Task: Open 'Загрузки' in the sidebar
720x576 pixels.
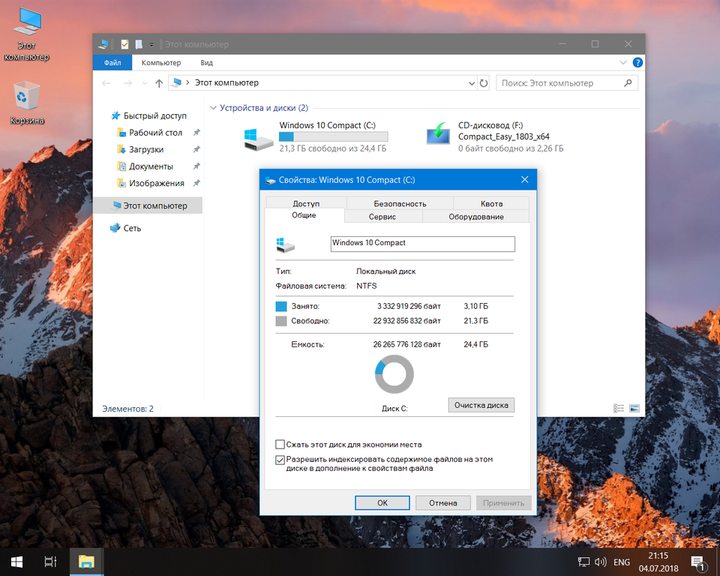Action: click(146, 149)
